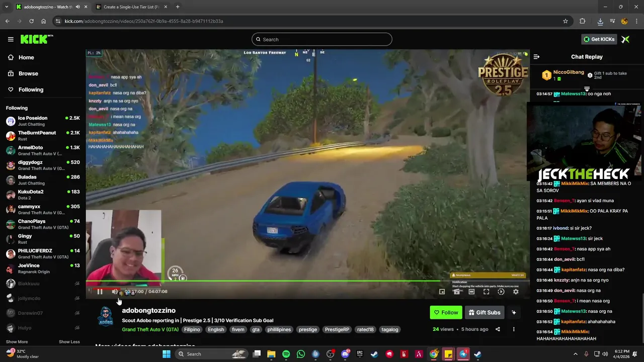The height and width of the screenshot is (362, 644).
Task: Click Matewss13 username at 03:16:24
Action: pyautogui.click(x=573, y=238)
